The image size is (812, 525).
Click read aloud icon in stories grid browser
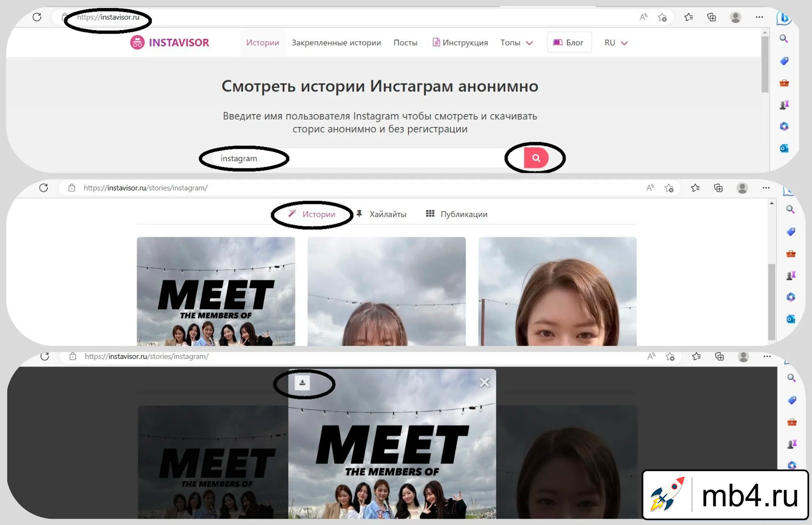click(x=650, y=188)
